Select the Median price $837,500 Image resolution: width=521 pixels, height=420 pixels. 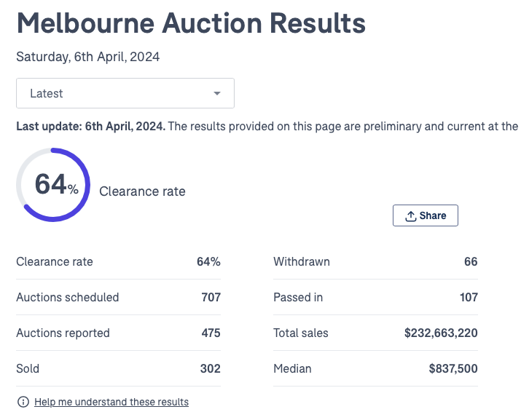[x=453, y=368]
